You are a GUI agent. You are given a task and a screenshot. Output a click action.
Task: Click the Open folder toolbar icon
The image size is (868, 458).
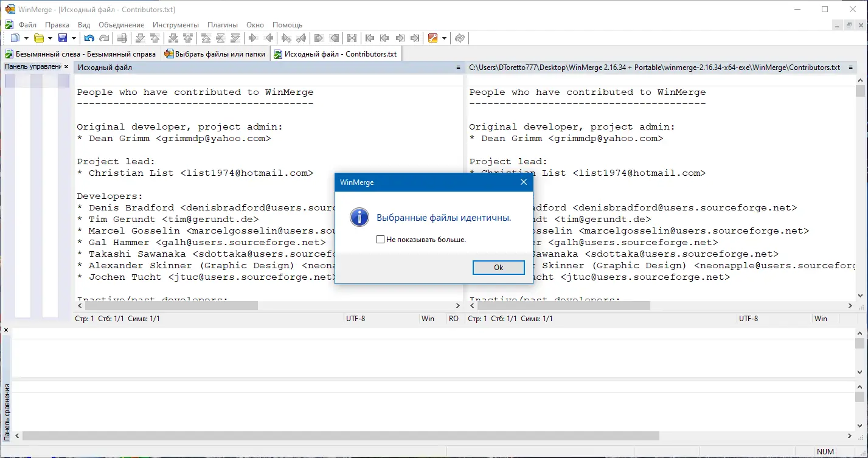tap(39, 38)
